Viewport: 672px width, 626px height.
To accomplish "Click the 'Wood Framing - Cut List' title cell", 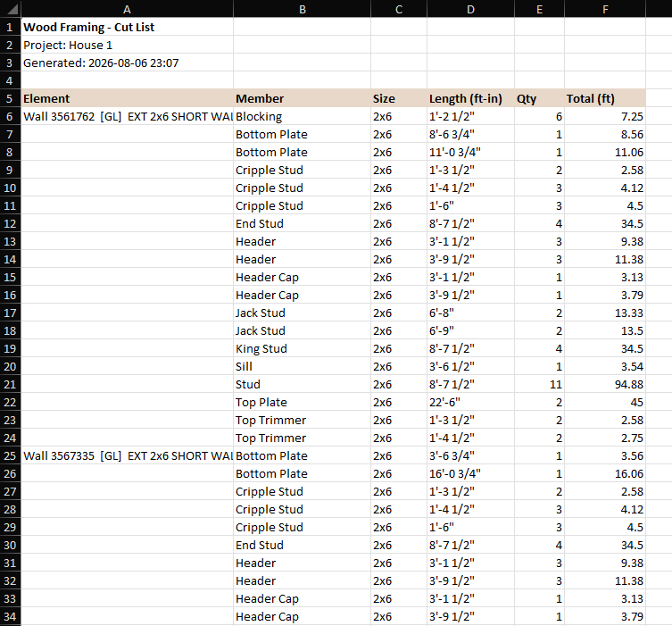I will point(127,27).
